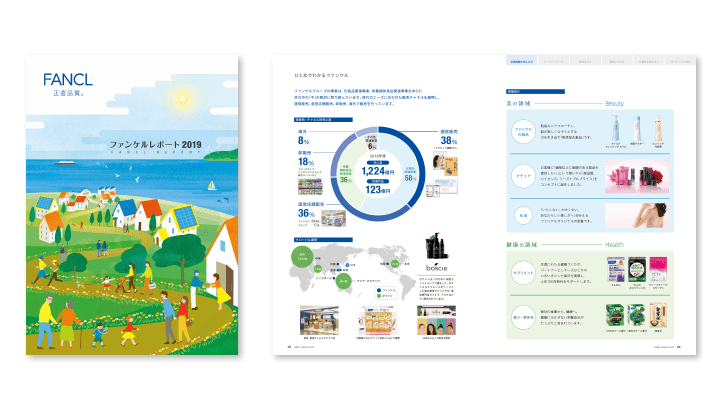720x400 pixels.
Task: Click the アテニア circle badge
Action: 523,176
